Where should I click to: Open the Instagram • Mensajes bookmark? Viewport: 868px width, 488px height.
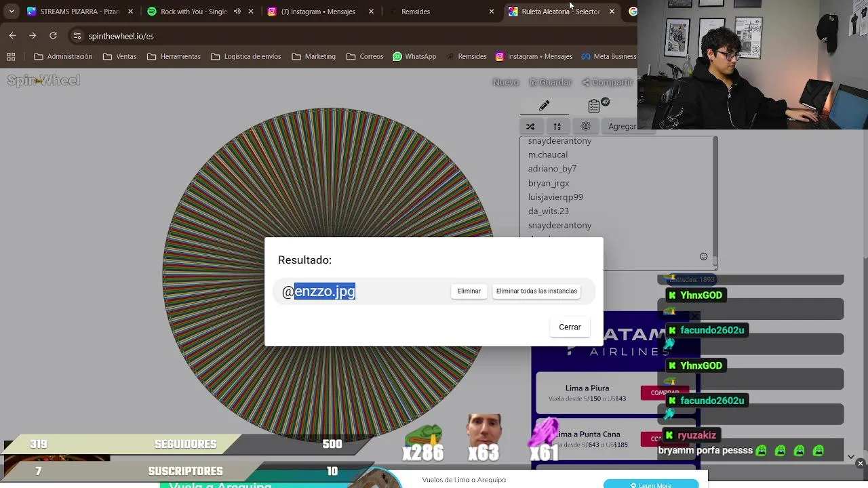[534, 56]
